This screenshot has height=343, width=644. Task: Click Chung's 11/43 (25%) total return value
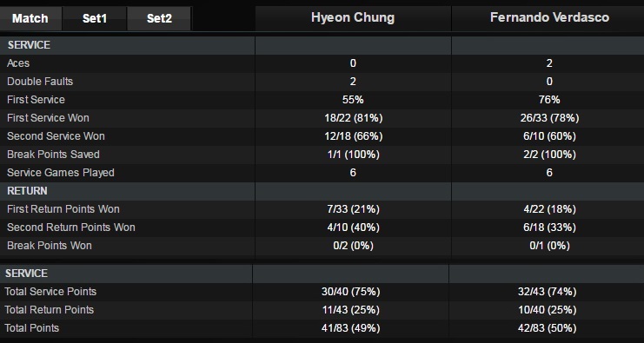[x=351, y=310]
